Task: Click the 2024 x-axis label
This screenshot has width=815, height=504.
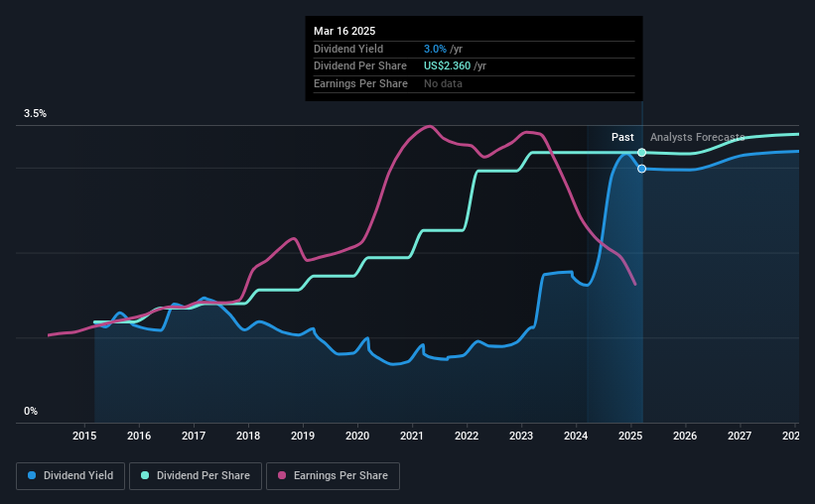Action: tap(576, 436)
